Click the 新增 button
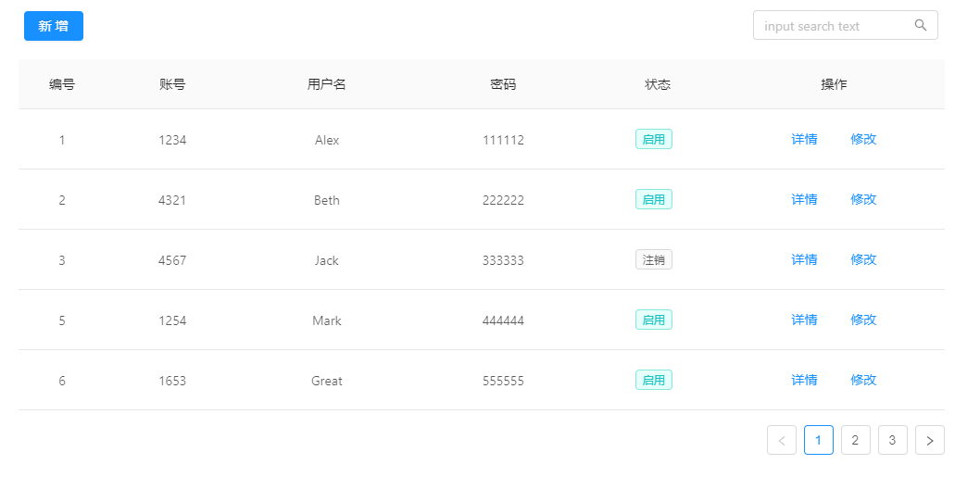This screenshot has width=980, height=477. (54, 26)
